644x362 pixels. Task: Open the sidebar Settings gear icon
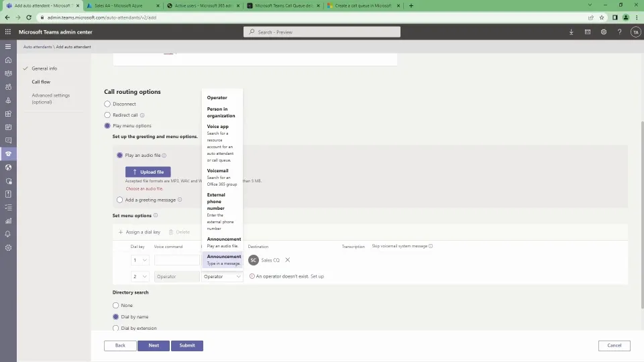[8, 248]
